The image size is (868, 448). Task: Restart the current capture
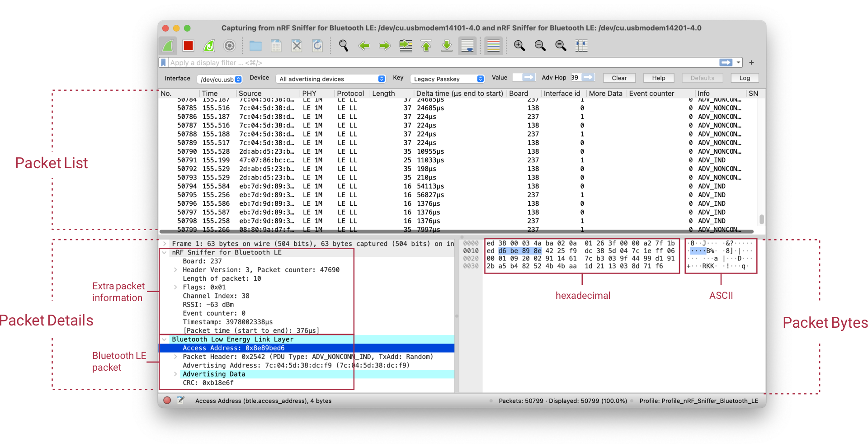(209, 46)
